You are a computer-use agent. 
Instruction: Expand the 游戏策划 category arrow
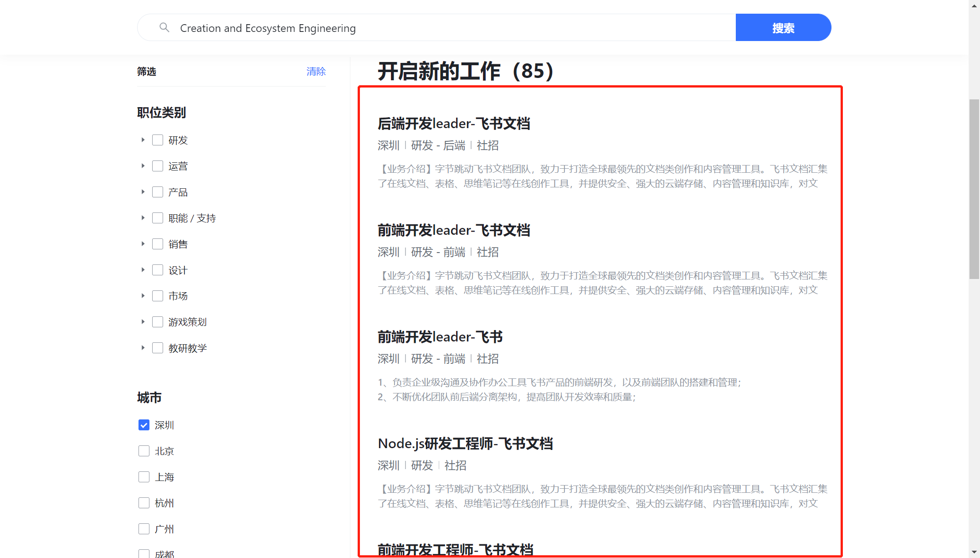point(143,322)
